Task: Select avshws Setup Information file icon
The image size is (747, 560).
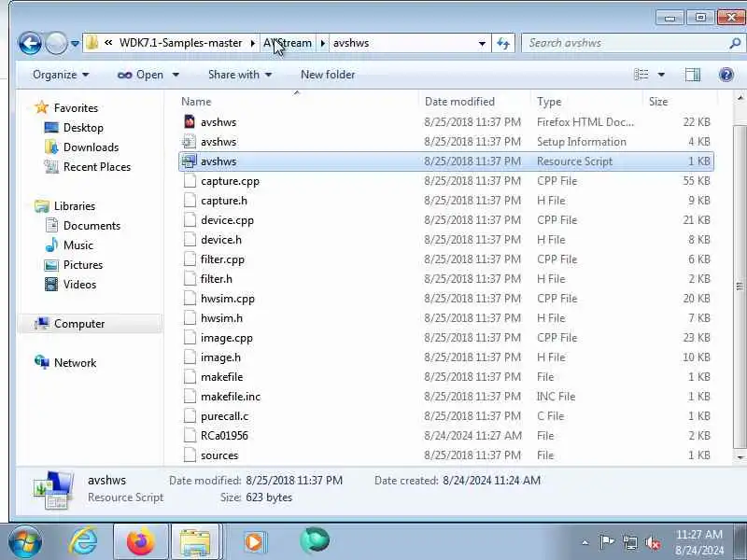Action: coord(190,142)
